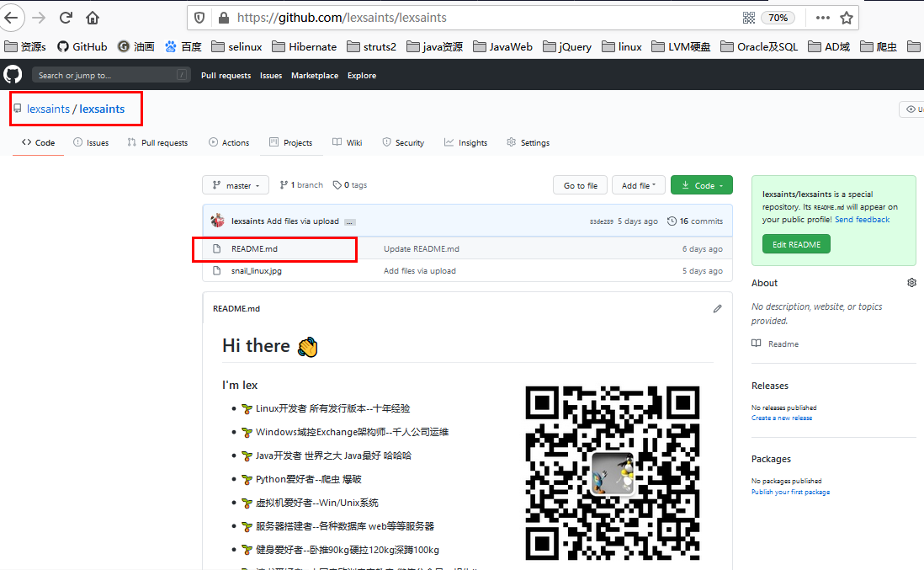Image resolution: width=924 pixels, height=570 pixels.
Task: Select the repository Pull requests tab
Action: coord(158,142)
